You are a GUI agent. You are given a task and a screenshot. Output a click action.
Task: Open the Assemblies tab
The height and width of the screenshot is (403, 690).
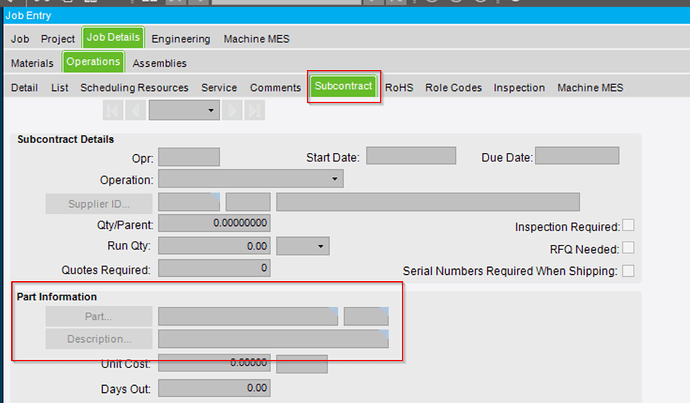159,63
